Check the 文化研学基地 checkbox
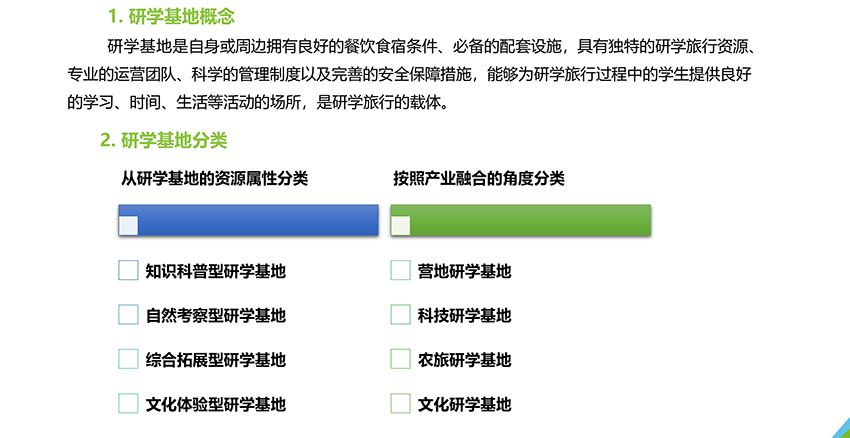 pos(401,403)
